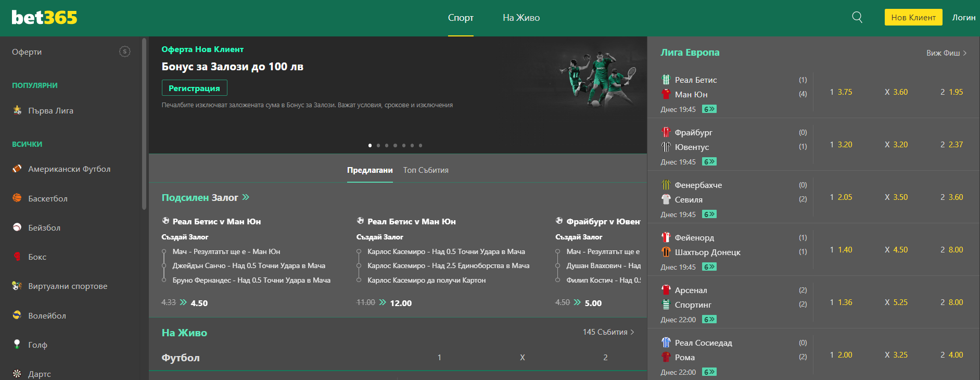The height and width of the screenshot is (380, 980).
Task: Click the Шахтьор Донецк orange shirt icon
Action: (666, 252)
